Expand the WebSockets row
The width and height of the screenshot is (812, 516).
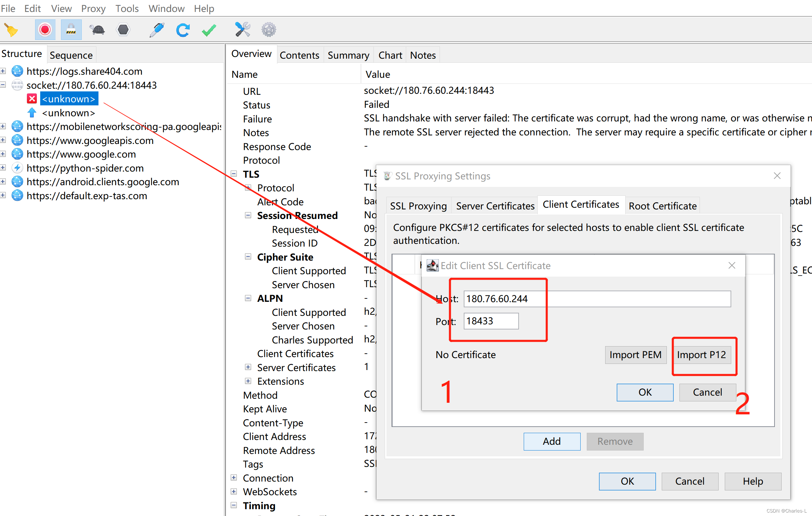pyautogui.click(x=234, y=491)
